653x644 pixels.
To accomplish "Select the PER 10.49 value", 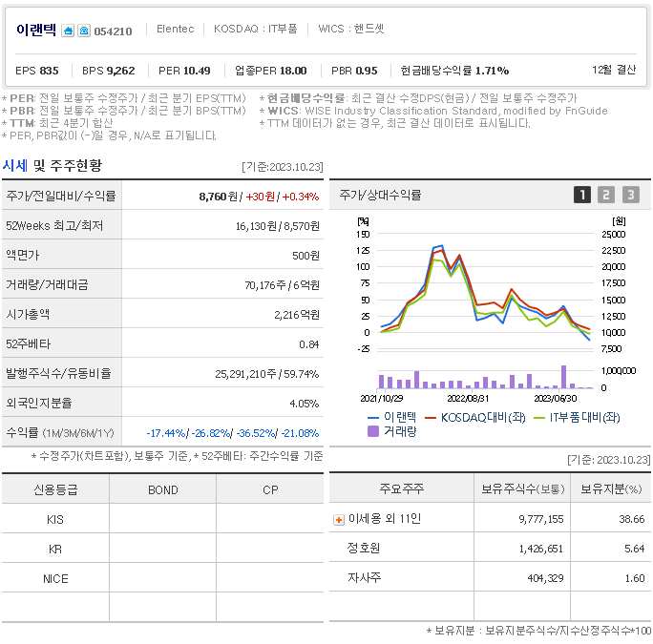I will coord(184,71).
